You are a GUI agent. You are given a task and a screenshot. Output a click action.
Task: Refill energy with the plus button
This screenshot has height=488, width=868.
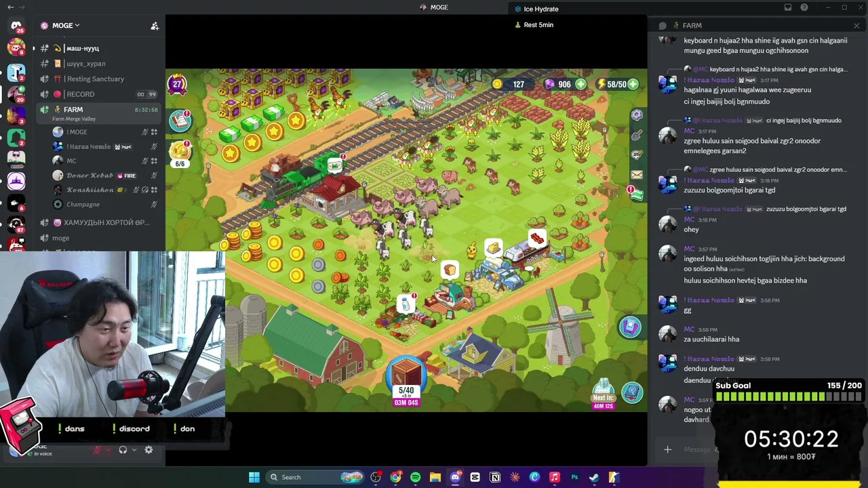click(x=633, y=84)
